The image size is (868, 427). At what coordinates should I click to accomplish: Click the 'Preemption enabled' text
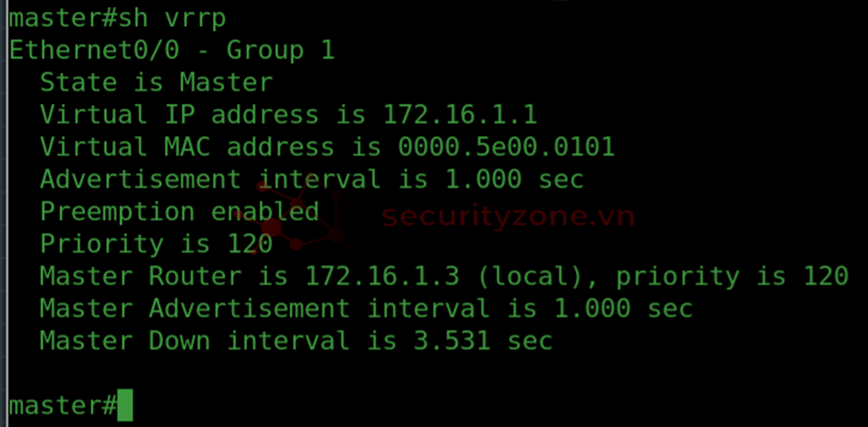coord(179,212)
